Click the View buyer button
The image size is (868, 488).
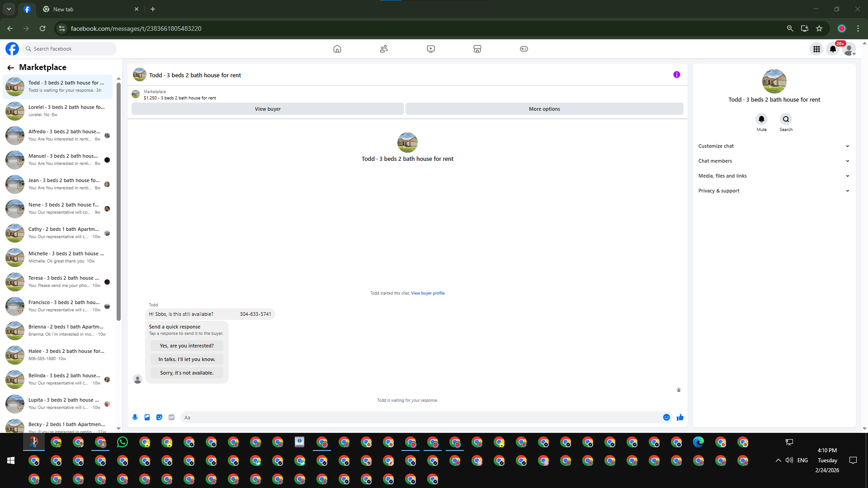pos(268,109)
